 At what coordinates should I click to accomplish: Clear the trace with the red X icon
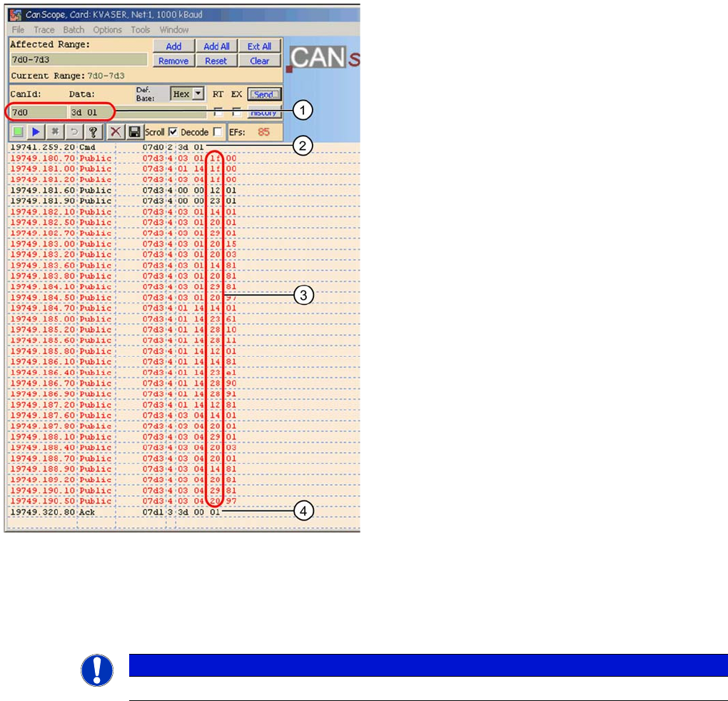coord(116,132)
